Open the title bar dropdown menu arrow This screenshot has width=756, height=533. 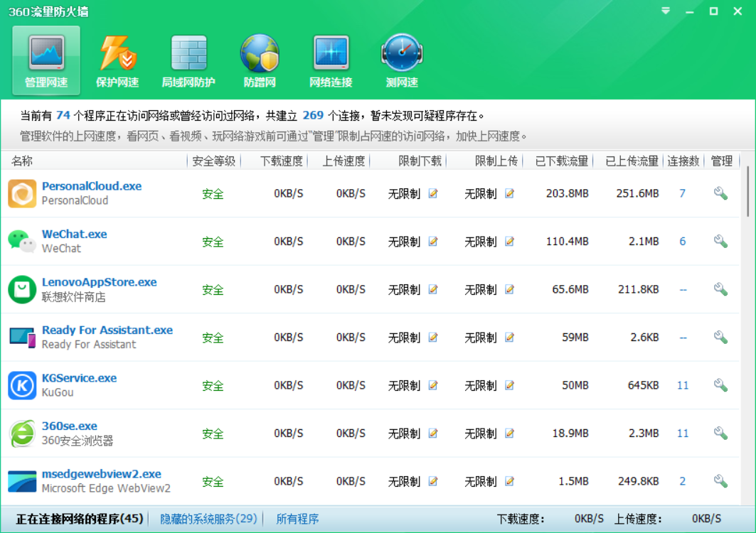point(666,11)
